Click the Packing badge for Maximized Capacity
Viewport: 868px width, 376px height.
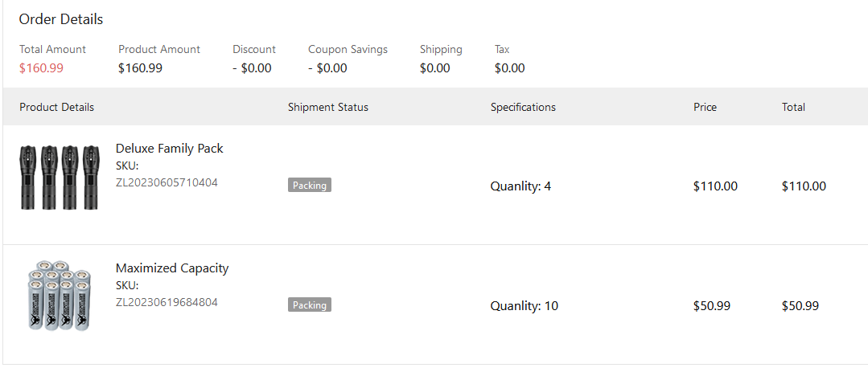pos(310,305)
